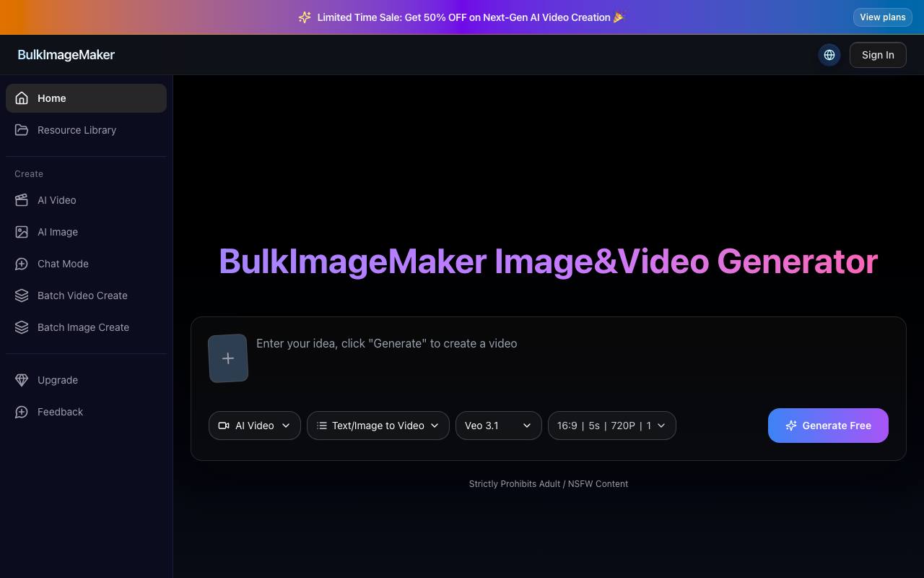Expand the Text/Image to Video chevron

coord(435,426)
